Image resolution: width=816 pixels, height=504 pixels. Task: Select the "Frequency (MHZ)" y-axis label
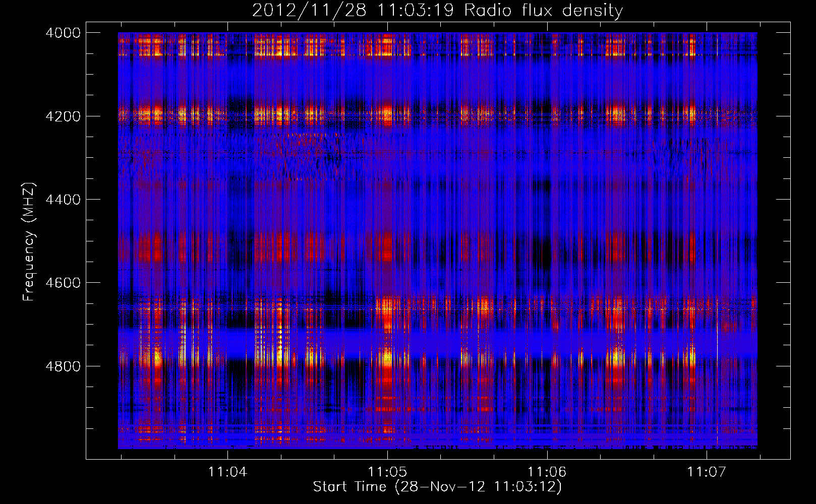(x=29, y=242)
